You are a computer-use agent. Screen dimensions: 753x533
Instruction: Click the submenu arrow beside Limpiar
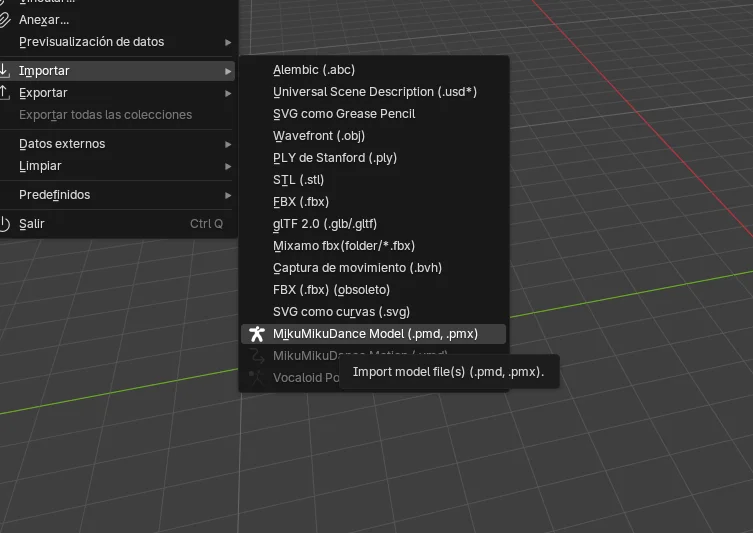(x=228, y=166)
